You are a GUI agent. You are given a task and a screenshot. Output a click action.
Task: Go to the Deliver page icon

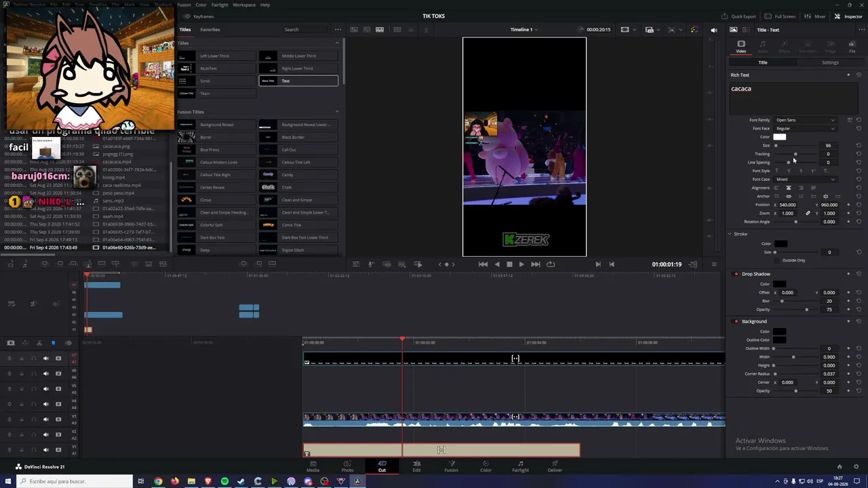coord(555,466)
